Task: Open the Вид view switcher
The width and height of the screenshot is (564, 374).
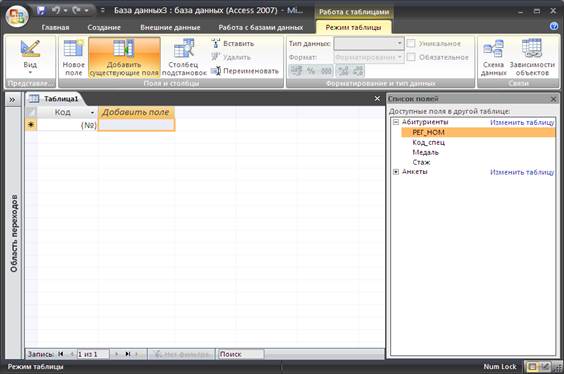Action: click(x=30, y=58)
